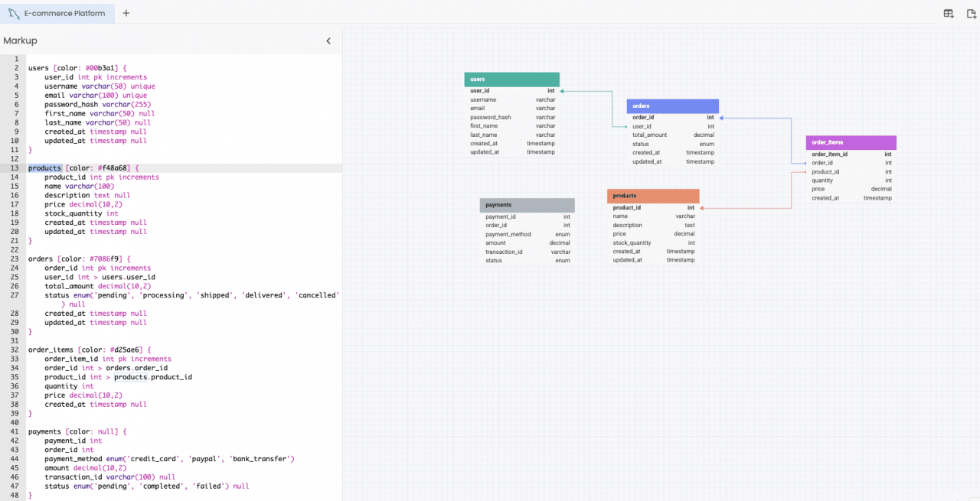Select the orders table header in the diagram
Viewport: 980px width, 501px height.
coord(672,106)
